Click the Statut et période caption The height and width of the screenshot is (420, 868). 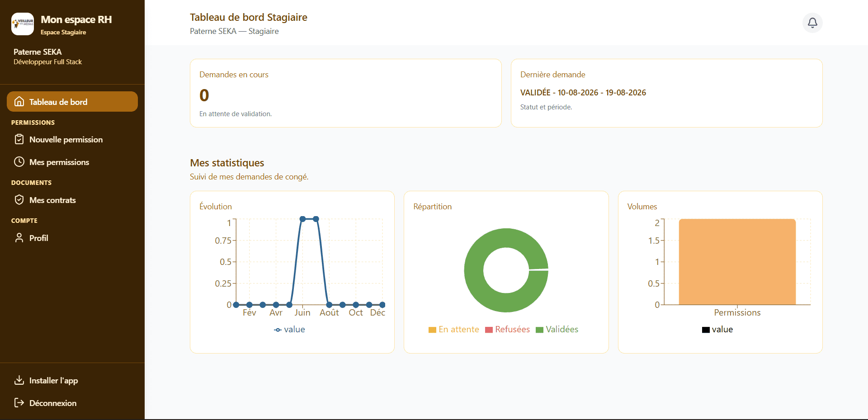click(x=546, y=107)
